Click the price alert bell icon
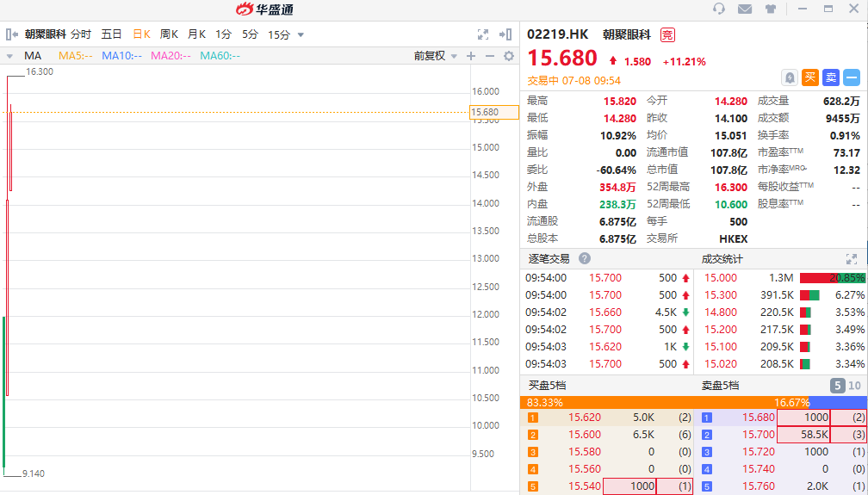The height and width of the screenshot is (495, 868). (x=789, y=77)
